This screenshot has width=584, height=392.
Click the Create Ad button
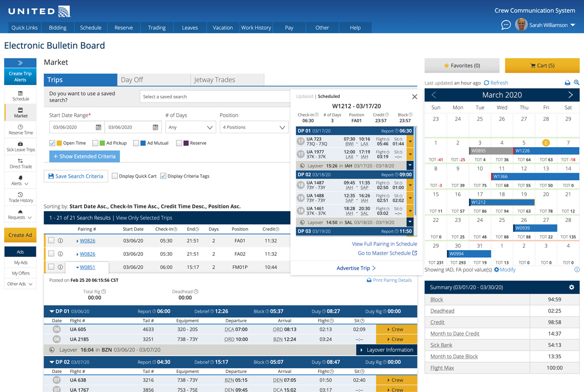(x=20, y=235)
